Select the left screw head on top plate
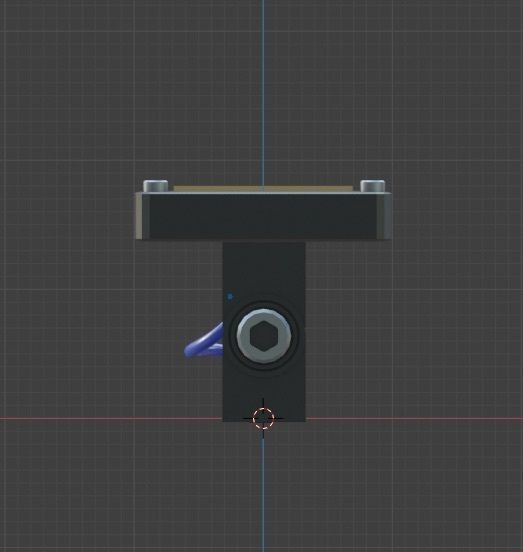 [x=155, y=186]
